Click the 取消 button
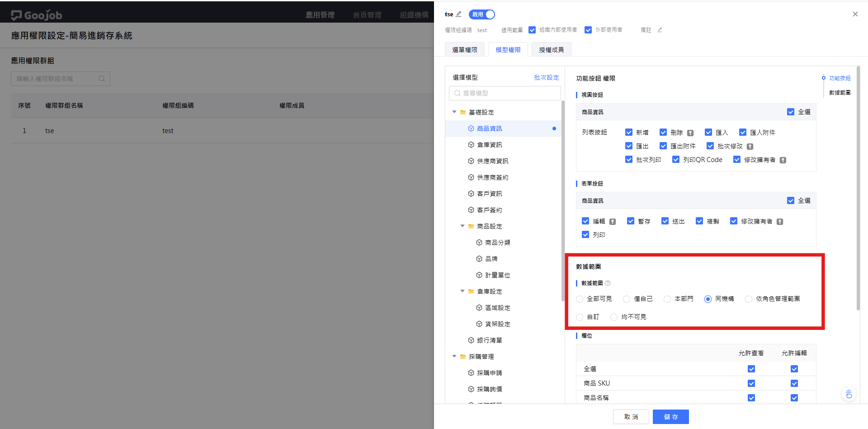The height and width of the screenshot is (429, 868). coord(631,417)
